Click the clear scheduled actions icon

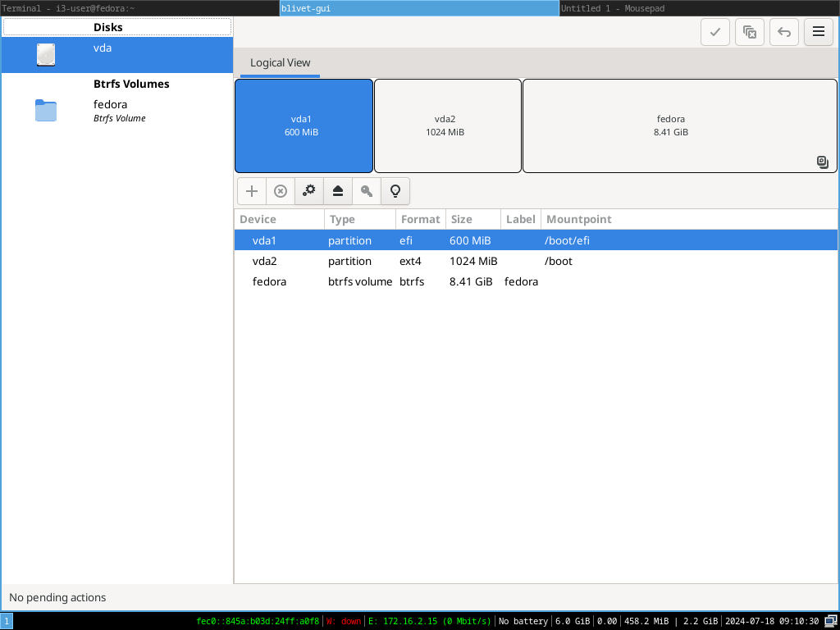[750, 32]
